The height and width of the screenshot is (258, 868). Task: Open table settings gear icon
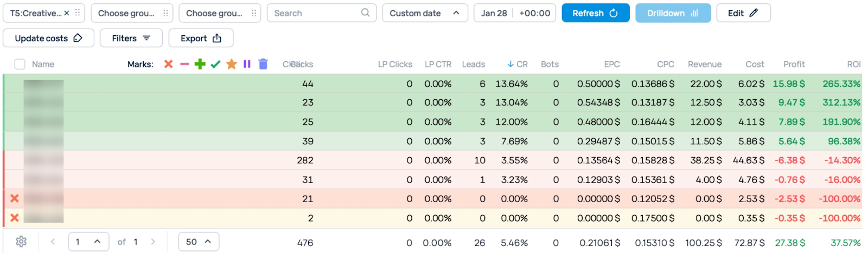point(21,242)
